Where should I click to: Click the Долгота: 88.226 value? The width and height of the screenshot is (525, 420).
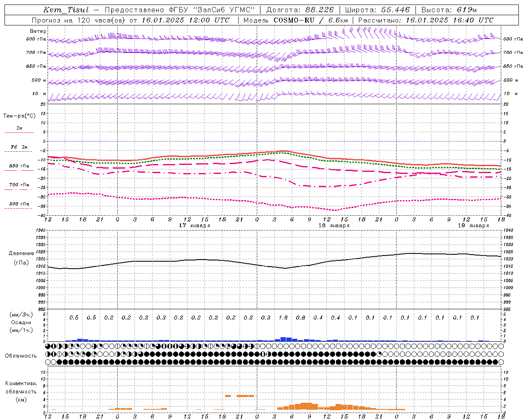[300, 10]
